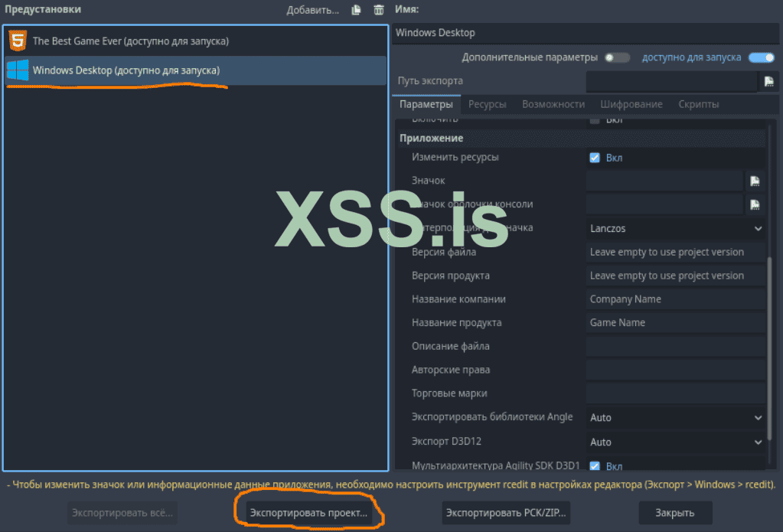The image size is (783, 532).
Task: Click Экспортировать PCK/ZIP... button
Action: coord(506,513)
